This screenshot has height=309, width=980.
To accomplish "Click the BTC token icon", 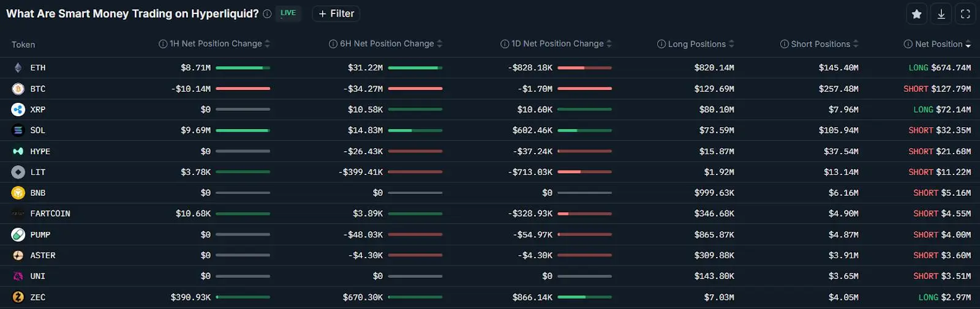I will [x=18, y=89].
